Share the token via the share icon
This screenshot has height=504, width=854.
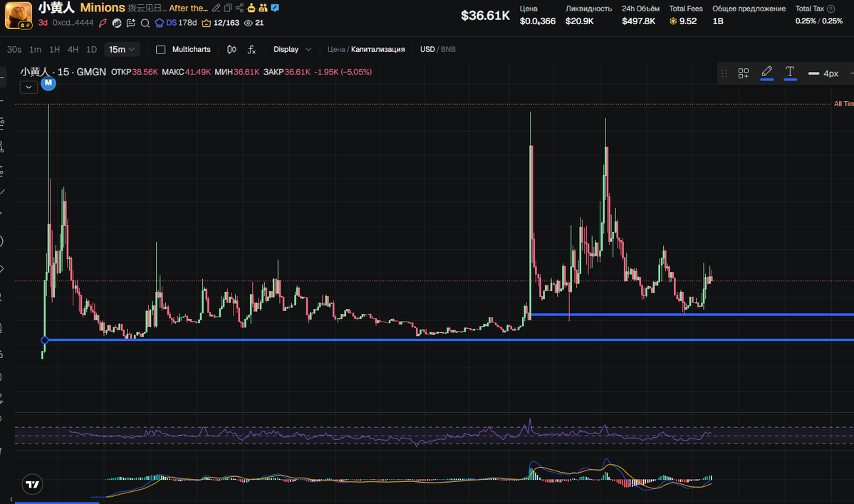tap(239, 8)
